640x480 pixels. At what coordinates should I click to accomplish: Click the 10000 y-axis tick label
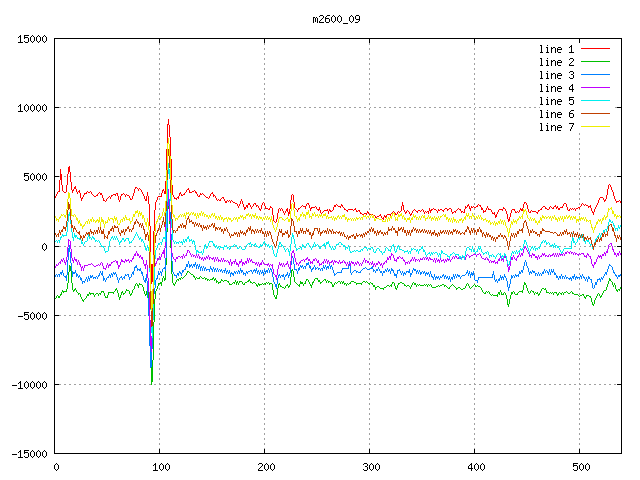click(x=29, y=108)
